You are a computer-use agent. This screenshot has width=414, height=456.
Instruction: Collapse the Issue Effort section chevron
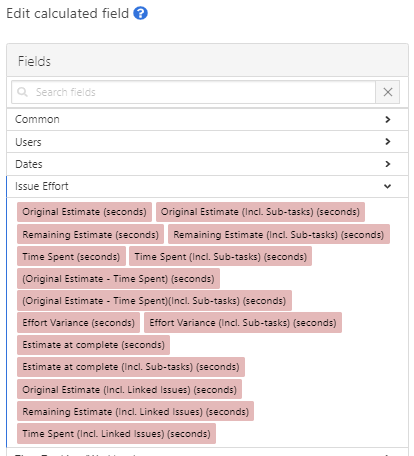tap(387, 186)
